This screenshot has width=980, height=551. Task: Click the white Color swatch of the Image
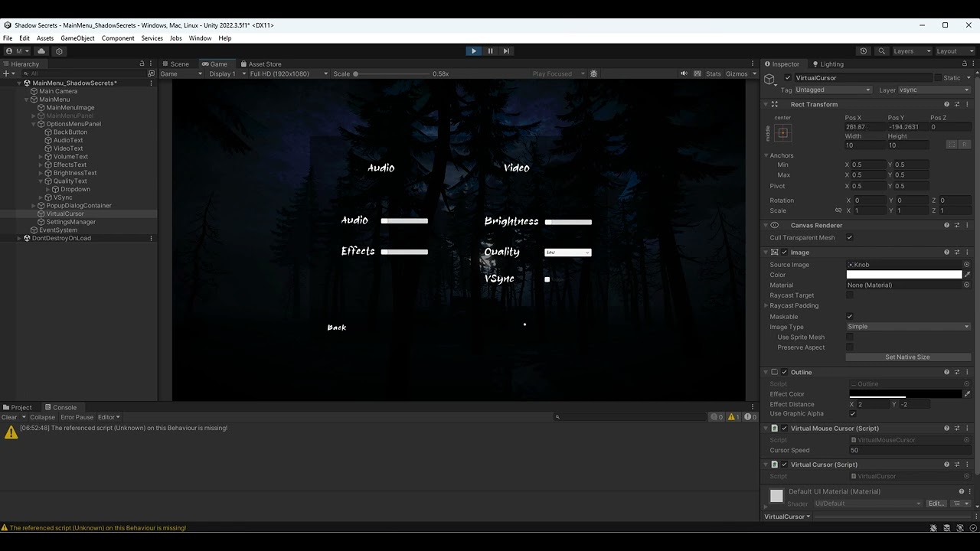click(x=903, y=274)
